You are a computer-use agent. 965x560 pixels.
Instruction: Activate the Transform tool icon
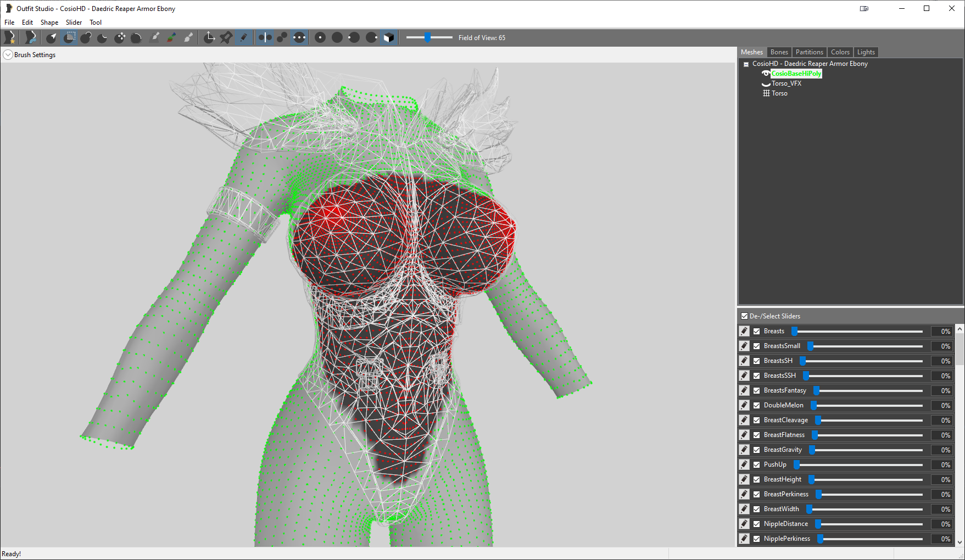tap(209, 37)
